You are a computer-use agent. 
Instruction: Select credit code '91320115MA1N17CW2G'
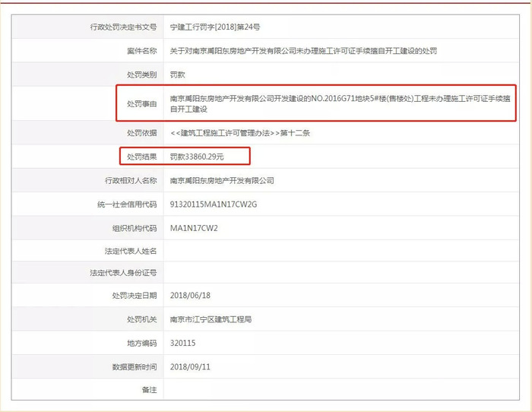point(214,204)
